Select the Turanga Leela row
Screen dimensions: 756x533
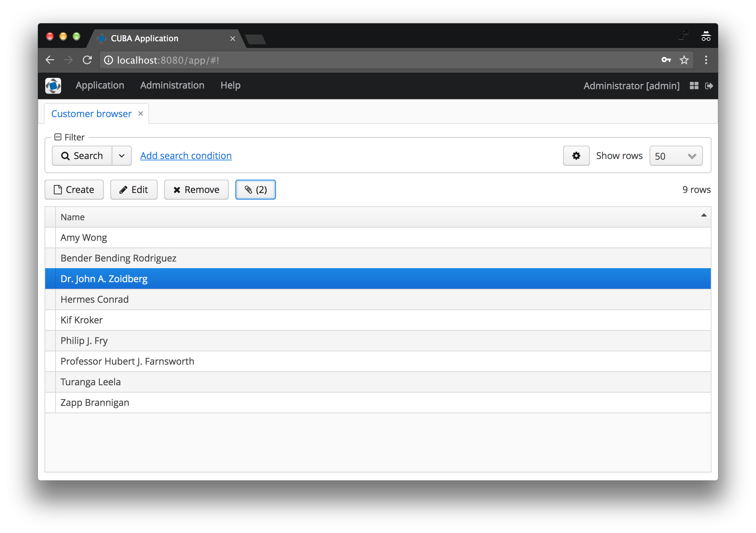click(90, 382)
